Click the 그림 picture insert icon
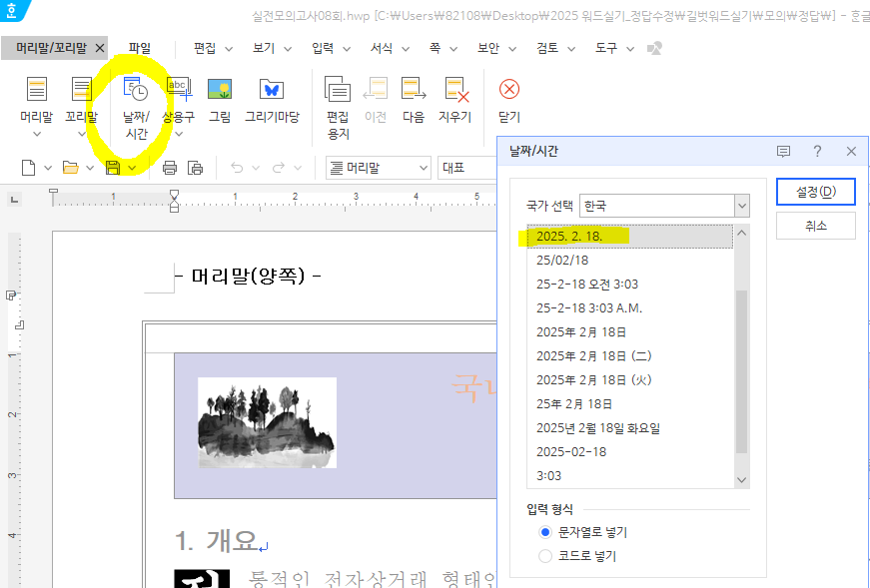Viewport: 870px width, 588px height. (220, 92)
